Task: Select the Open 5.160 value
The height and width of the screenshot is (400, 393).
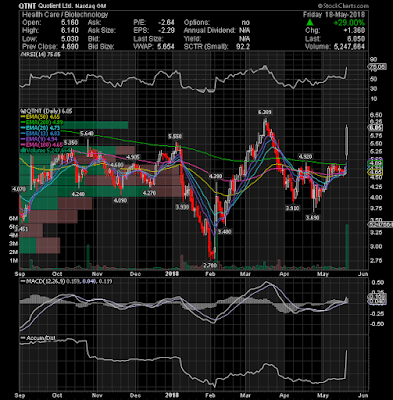Action: (69, 23)
